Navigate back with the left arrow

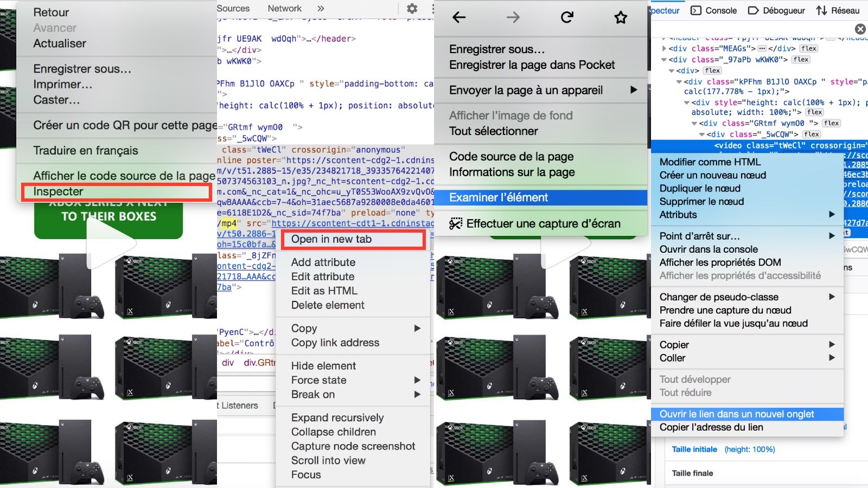click(458, 17)
